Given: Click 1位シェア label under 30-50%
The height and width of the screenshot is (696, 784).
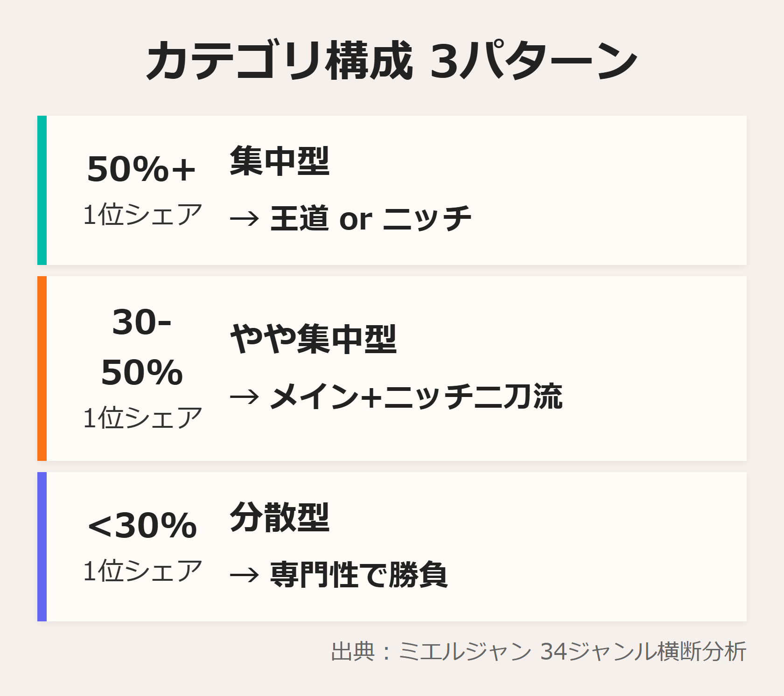Looking at the screenshot, I should [142, 418].
